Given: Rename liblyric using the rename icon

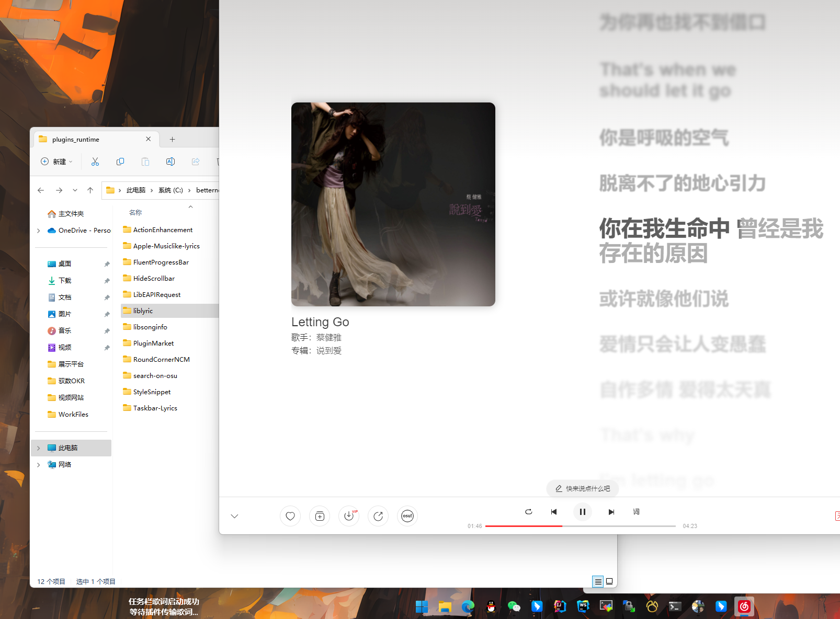Looking at the screenshot, I should 170,162.
